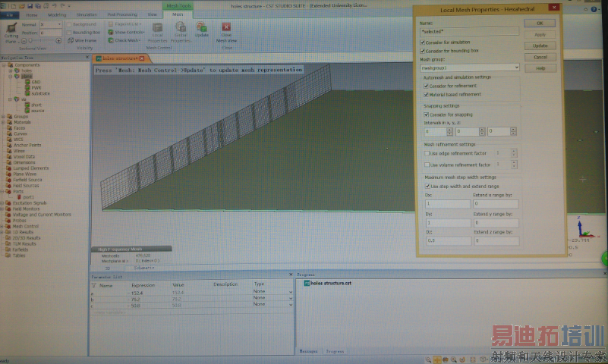Screen dimensions: 608x364
Task: Toggle Consider for bounding box checkbox
Action: 423,51
